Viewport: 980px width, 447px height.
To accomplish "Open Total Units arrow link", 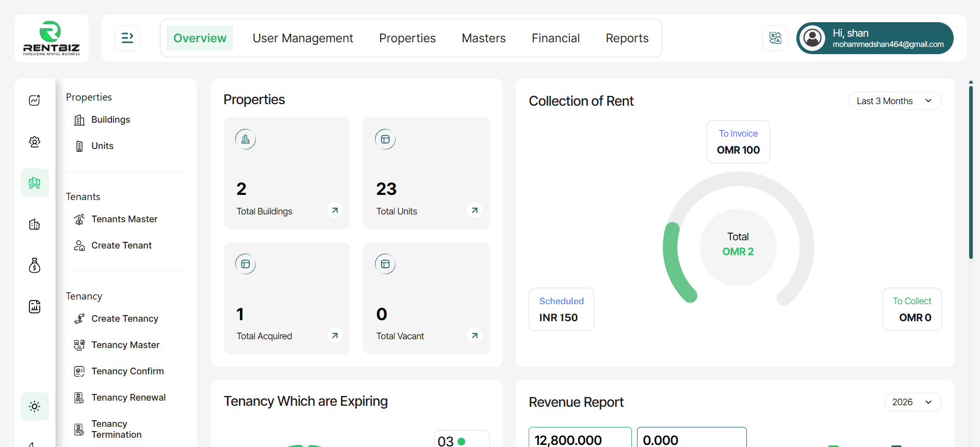I will pyautogui.click(x=475, y=210).
